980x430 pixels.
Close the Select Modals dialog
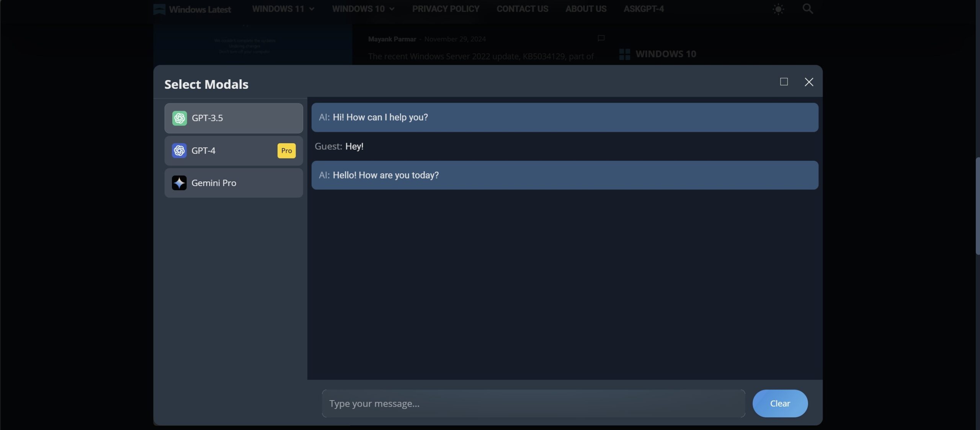[x=809, y=82]
